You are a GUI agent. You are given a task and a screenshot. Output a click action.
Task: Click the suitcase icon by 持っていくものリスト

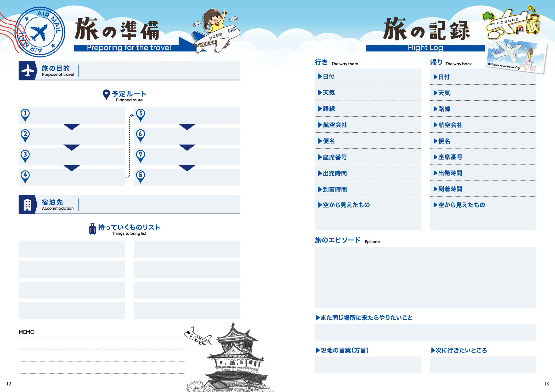(x=92, y=229)
